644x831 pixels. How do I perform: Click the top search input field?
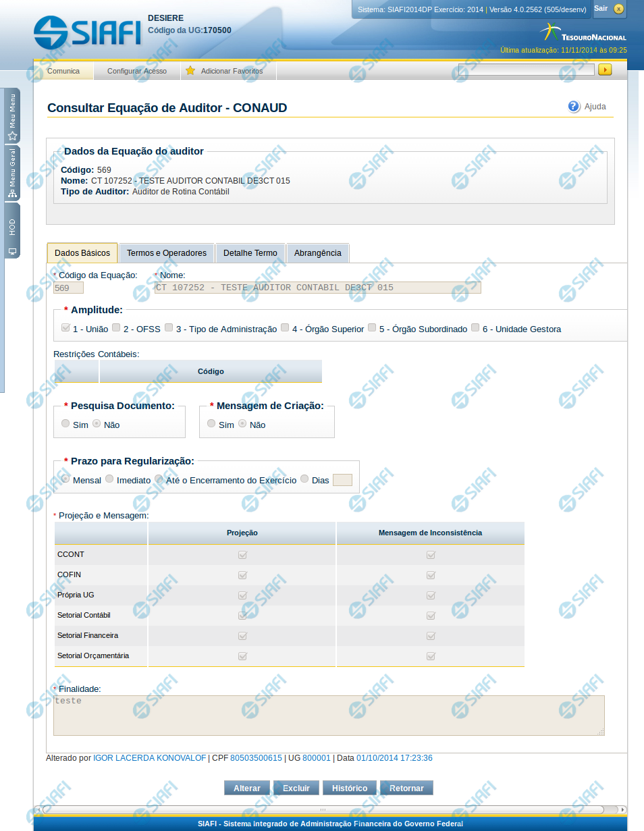coord(526,70)
